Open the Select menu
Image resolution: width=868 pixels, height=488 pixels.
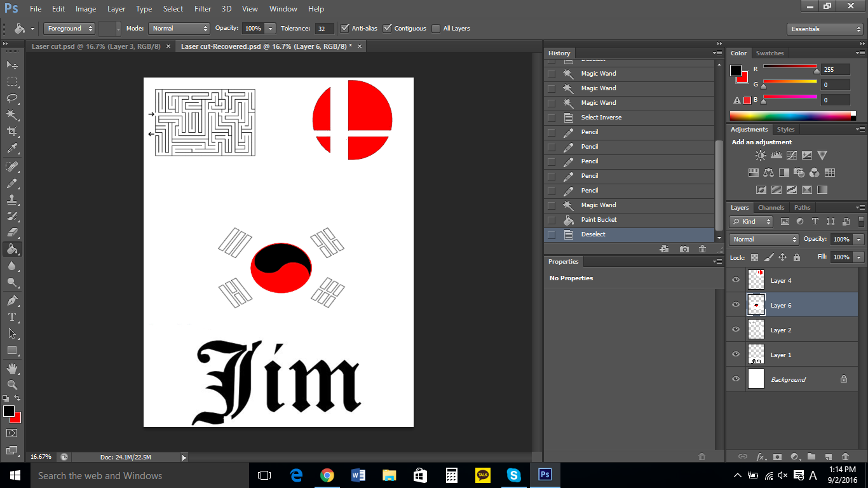point(173,9)
